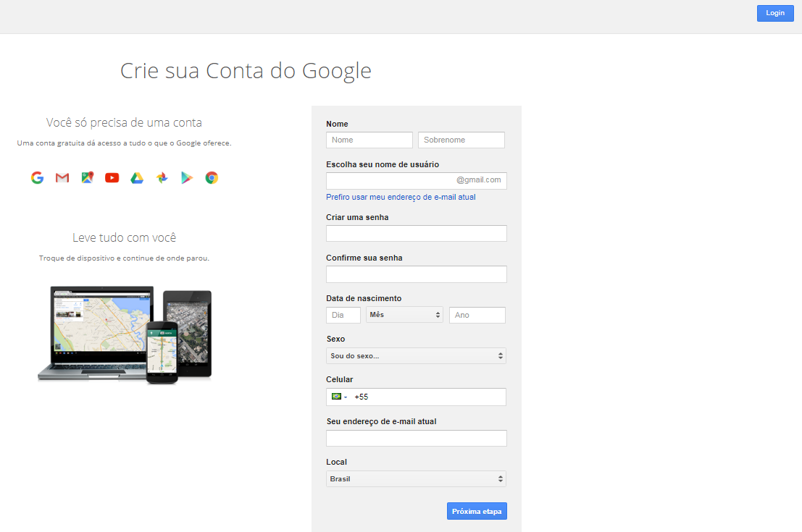Click the devices illustration with laptop and phones
Image resolution: width=802 pixels, height=532 pixels.
click(125, 334)
